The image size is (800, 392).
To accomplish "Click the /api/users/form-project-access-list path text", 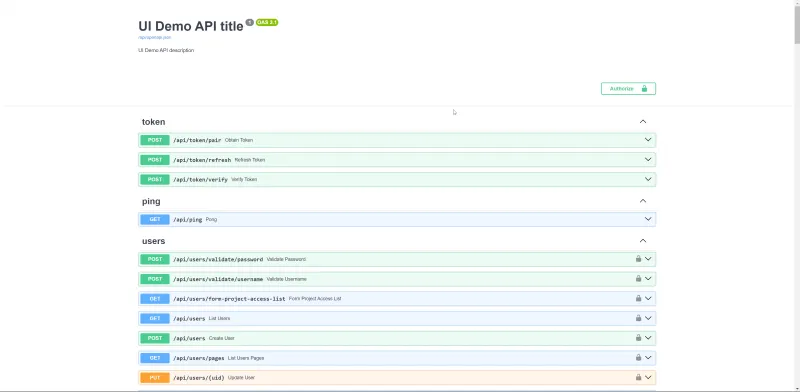I will click(229, 299).
